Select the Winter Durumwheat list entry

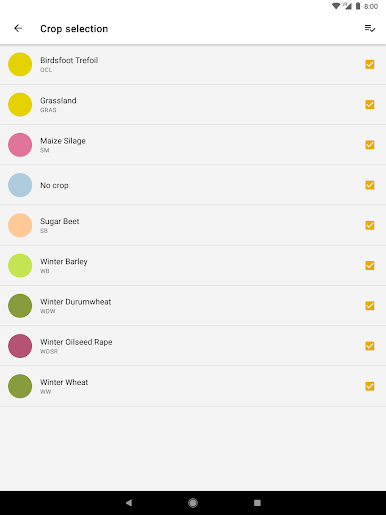[x=193, y=306]
